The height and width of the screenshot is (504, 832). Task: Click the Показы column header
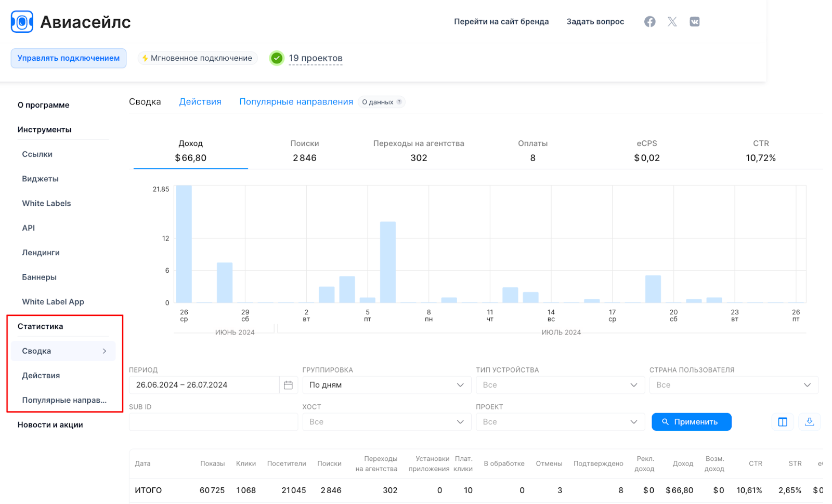pos(213,463)
